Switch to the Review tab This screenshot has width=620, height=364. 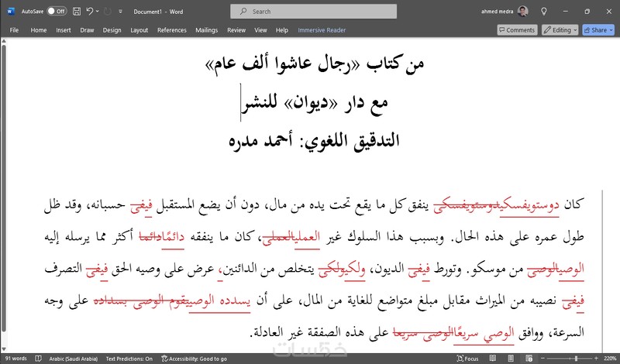coord(236,30)
